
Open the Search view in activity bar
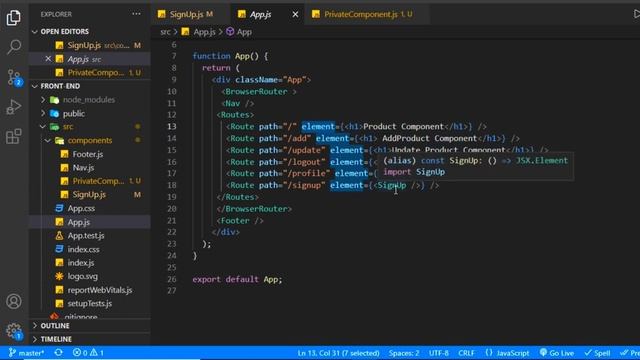tap(13, 47)
